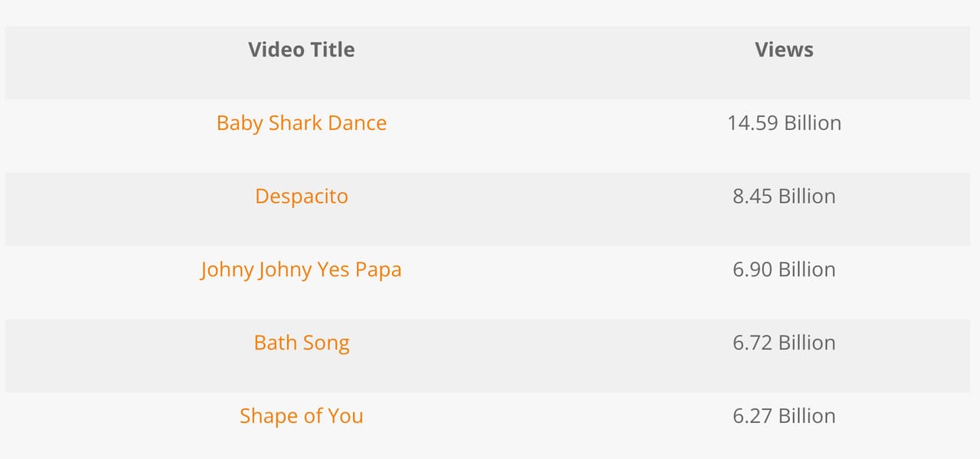The image size is (980, 459).
Task: Open the Johny Johny Yes Papa link
Action: (301, 269)
